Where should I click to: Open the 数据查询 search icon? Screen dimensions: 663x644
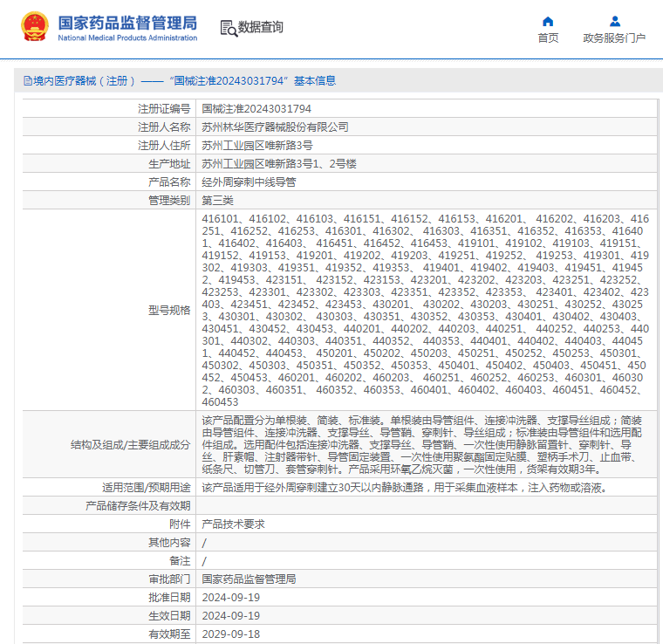click(x=229, y=28)
